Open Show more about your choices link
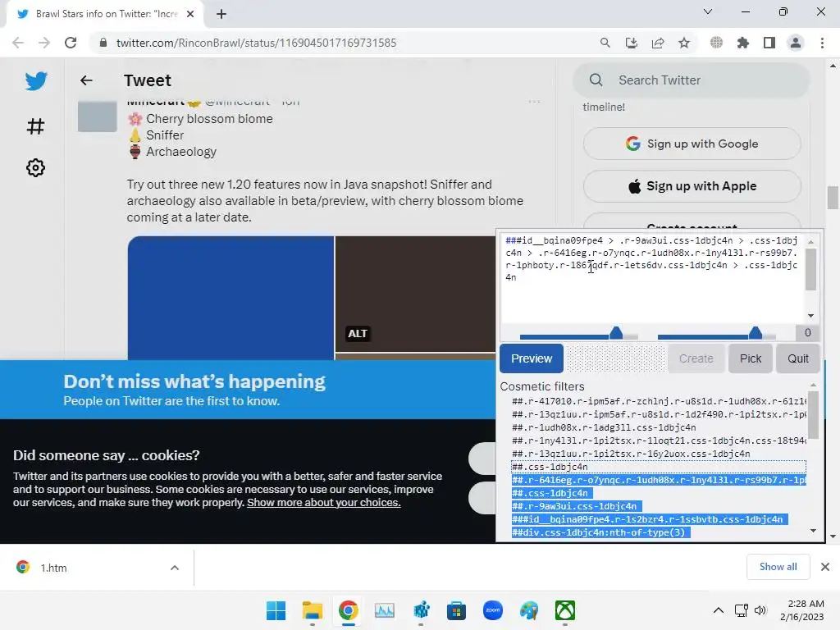Viewport: 840px width, 630px height. pos(323,503)
